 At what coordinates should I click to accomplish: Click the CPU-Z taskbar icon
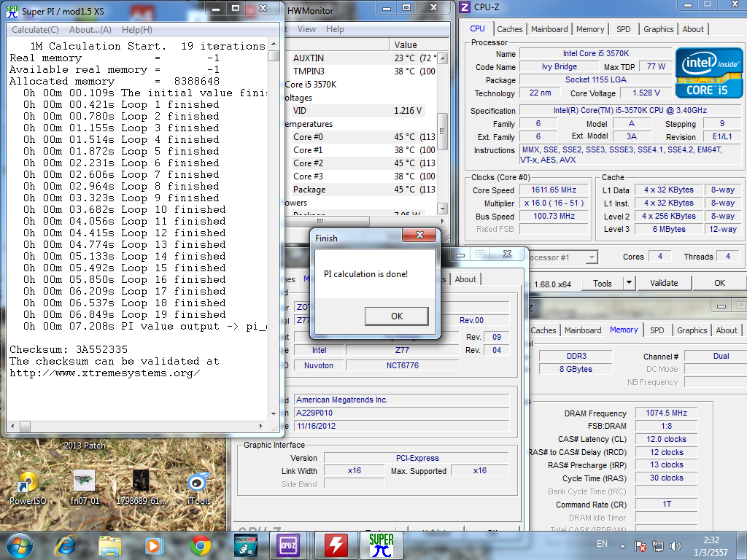(x=287, y=545)
